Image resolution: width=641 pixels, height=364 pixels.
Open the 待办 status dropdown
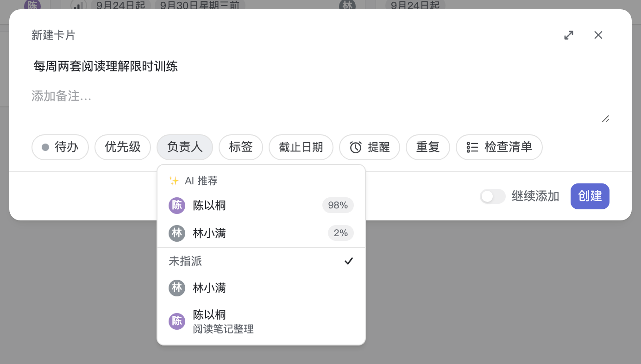60,147
